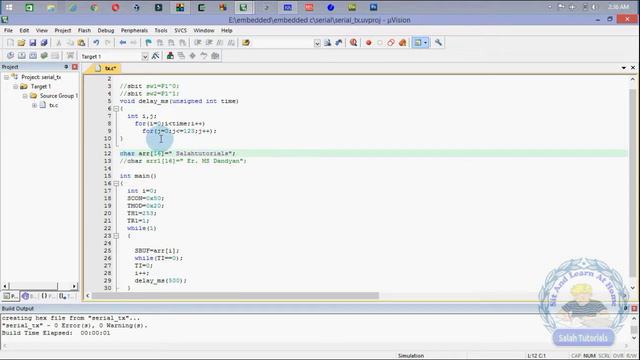Expand the tx.c file node

pyautogui.click(x=34, y=105)
